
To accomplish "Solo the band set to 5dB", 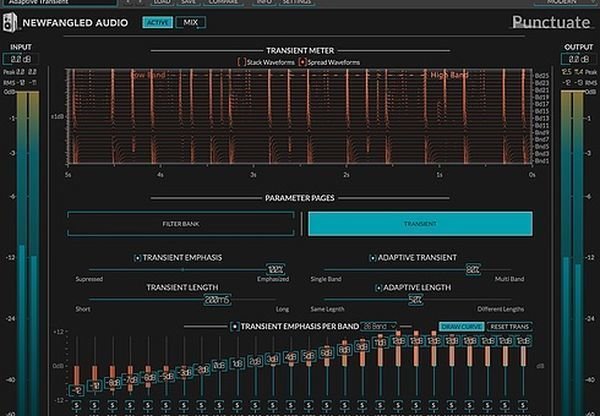I will (309, 405).
